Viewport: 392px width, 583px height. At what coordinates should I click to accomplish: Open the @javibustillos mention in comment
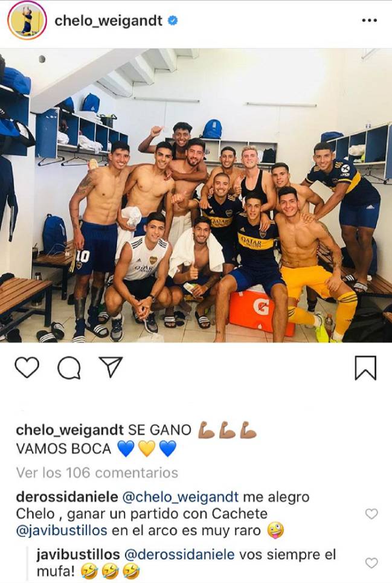62,530
